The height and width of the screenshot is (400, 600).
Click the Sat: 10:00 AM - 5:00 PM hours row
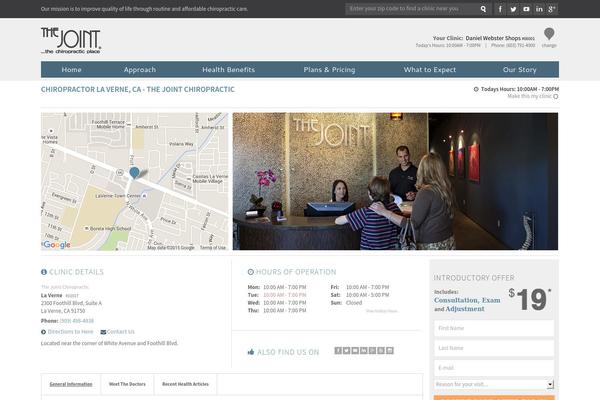360,295
